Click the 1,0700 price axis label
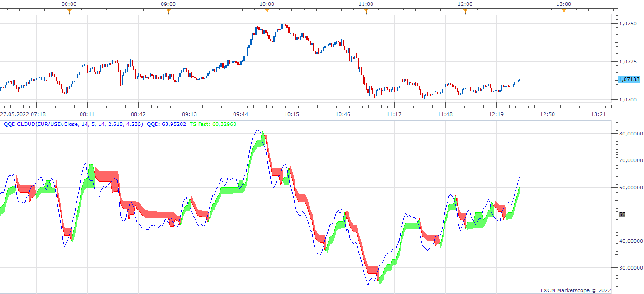644x294 pixels. point(628,100)
